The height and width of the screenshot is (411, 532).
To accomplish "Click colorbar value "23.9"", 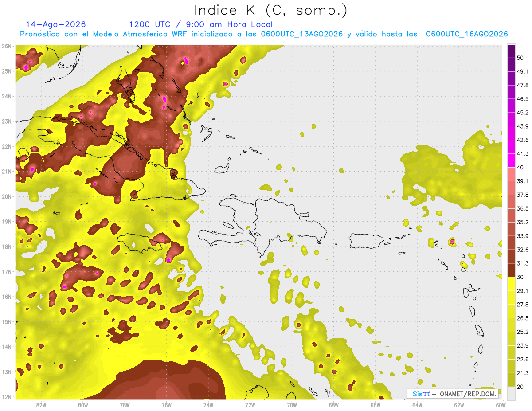I will [522, 346].
